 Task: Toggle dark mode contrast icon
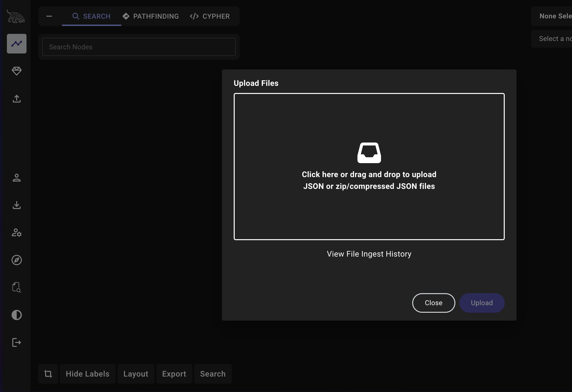pos(16,315)
